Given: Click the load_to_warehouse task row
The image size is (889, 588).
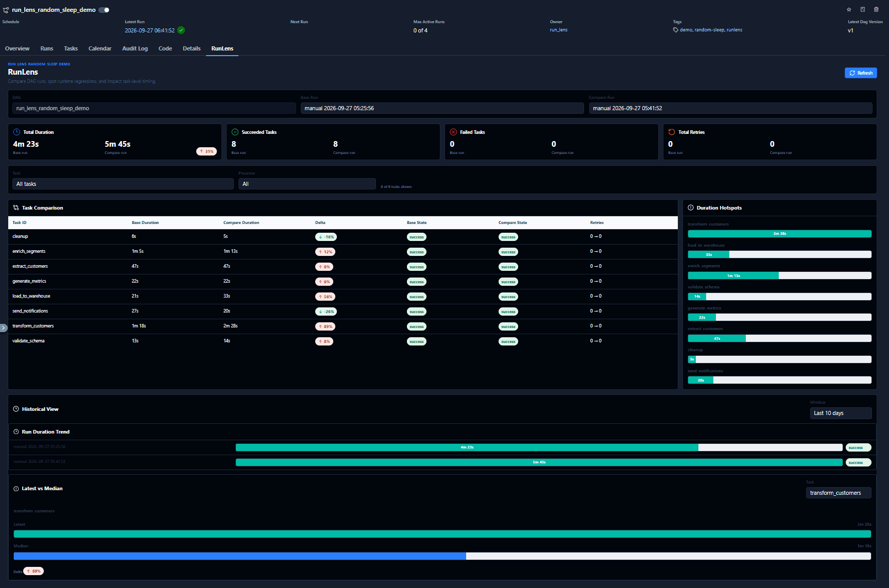Looking at the screenshot, I should [x=343, y=296].
